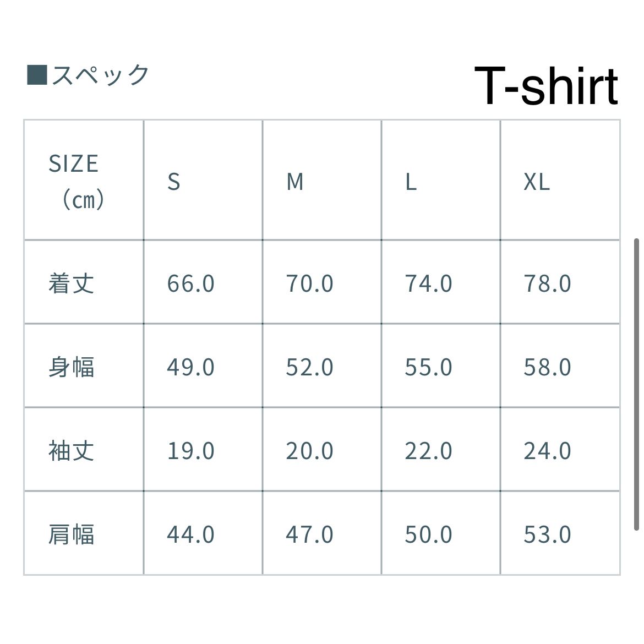Screen dimensions: 644x644
Task: Click the 78.0 value in XL column
Action: coord(547,283)
